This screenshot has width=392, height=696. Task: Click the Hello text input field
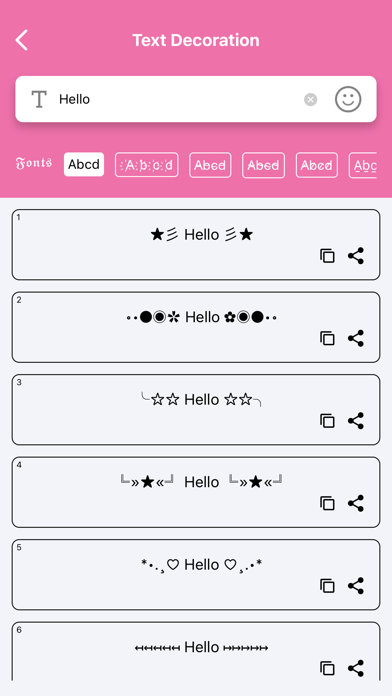(178, 99)
